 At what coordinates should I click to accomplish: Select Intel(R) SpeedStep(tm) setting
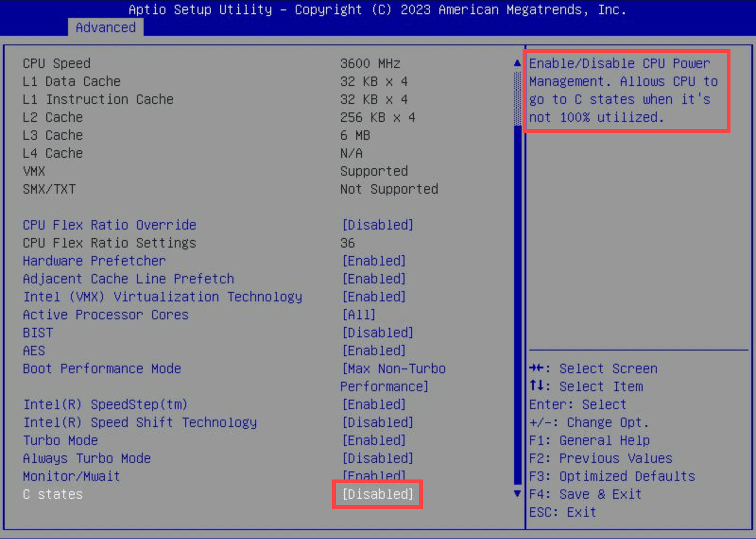click(106, 404)
